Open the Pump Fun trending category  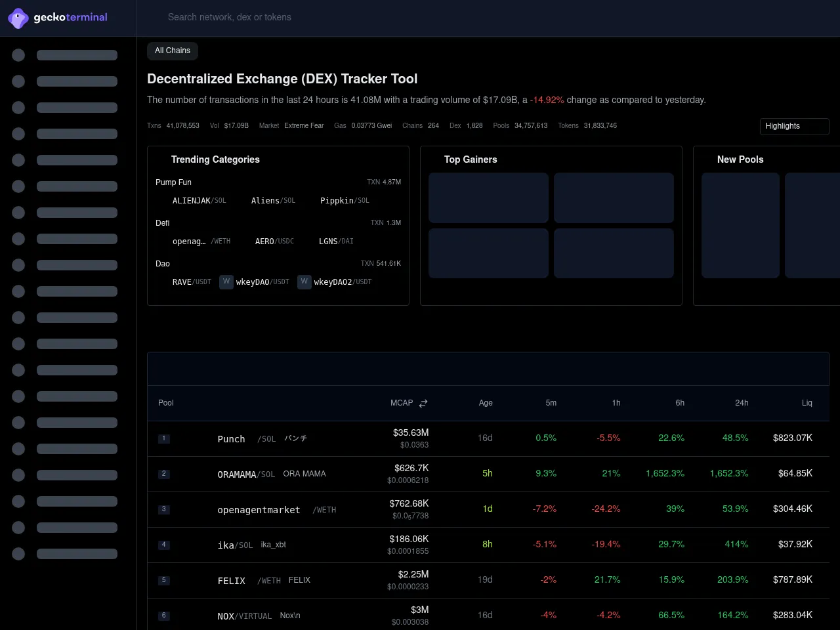[173, 182]
